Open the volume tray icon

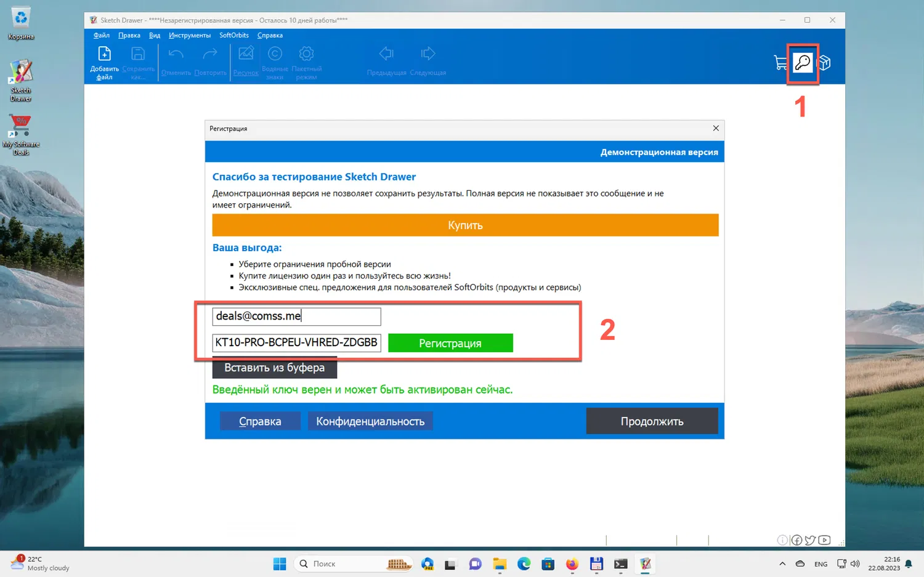point(855,563)
